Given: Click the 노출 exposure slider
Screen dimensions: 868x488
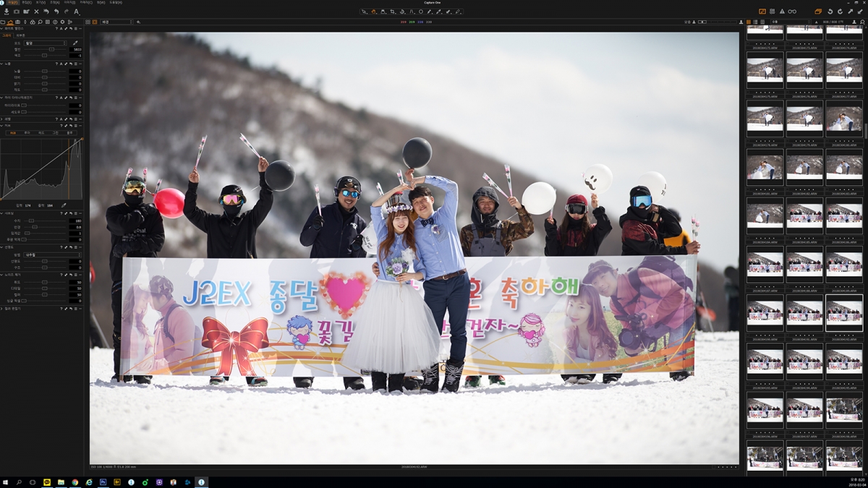Looking at the screenshot, I should [x=44, y=71].
